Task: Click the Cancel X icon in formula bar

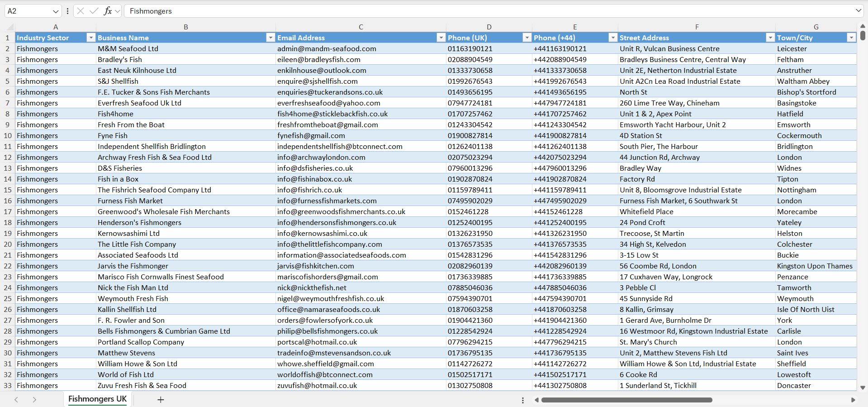Action: pyautogui.click(x=81, y=11)
